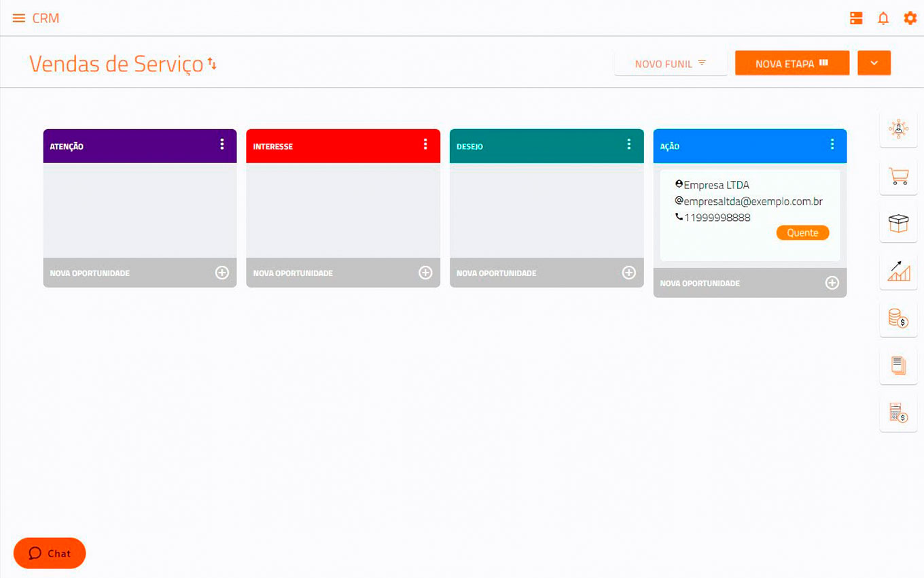The height and width of the screenshot is (578, 924).
Task: Click the box/package sidebar icon
Action: click(x=898, y=224)
